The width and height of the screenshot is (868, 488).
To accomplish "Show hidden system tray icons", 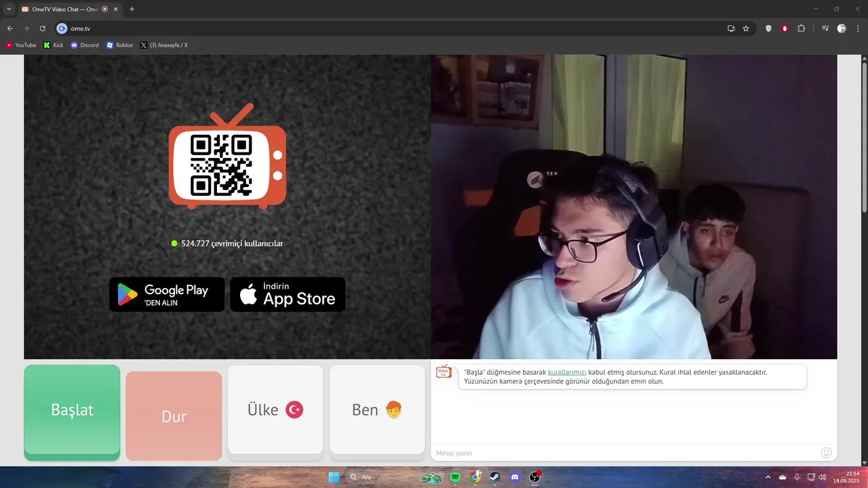I will [x=768, y=477].
